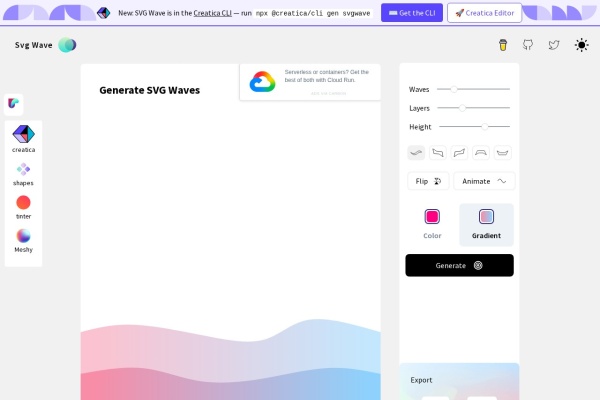Image resolution: width=600 pixels, height=400 pixels.
Task: Select the last wave shape style icon
Action: point(502,153)
